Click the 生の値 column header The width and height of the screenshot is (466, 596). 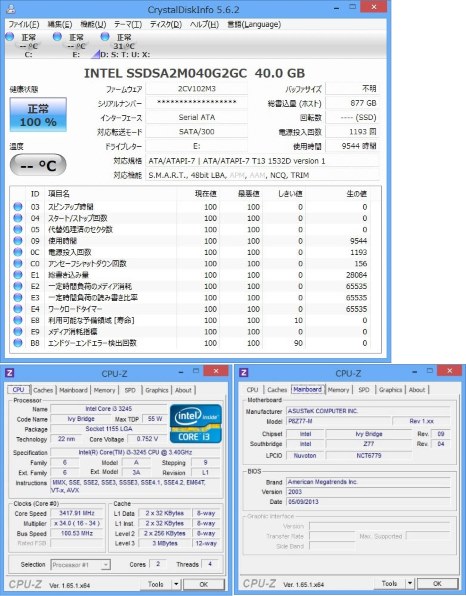357,194
